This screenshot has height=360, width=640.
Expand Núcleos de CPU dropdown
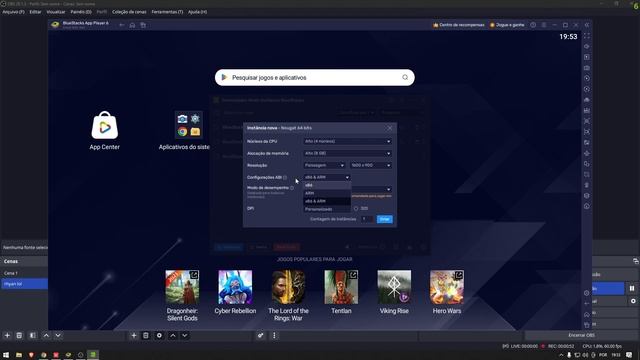[x=347, y=141]
